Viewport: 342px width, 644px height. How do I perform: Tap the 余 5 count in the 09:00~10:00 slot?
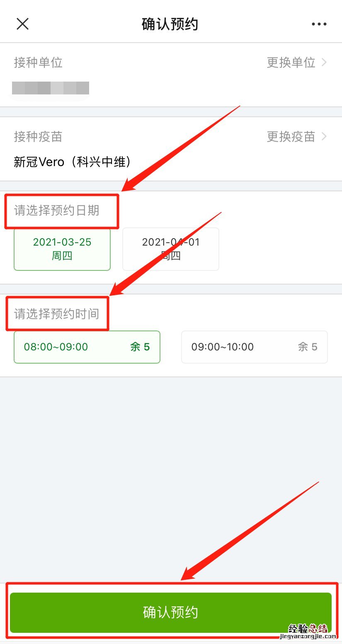pyautogui.click(x=308, y=347)
